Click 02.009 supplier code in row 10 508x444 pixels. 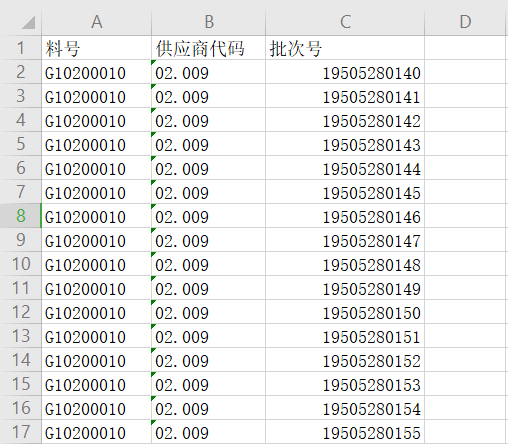coord(209,264)
